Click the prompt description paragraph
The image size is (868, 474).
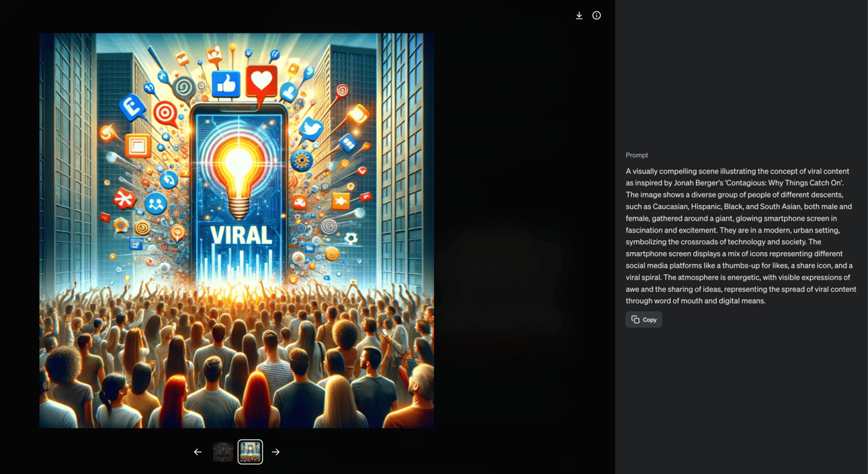point(741,236)
